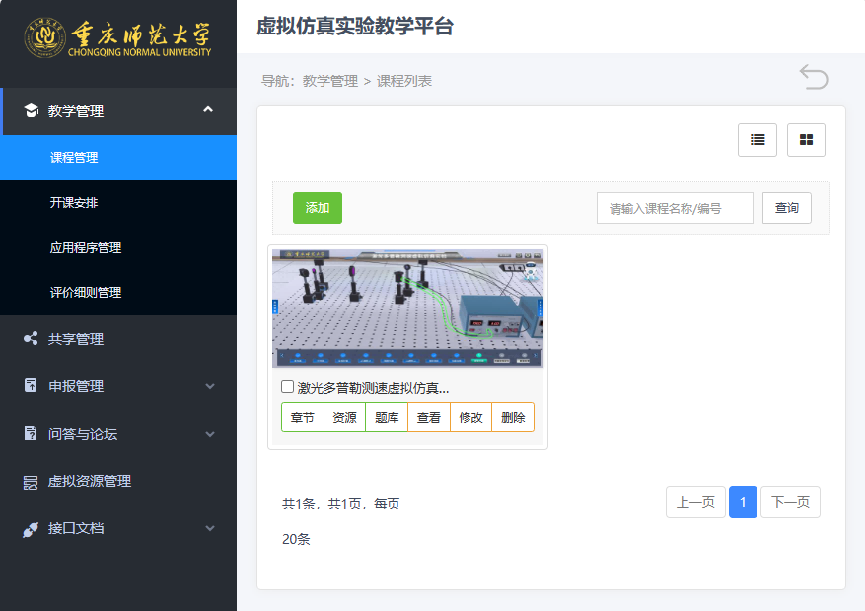Expand the 申报管理 menu arrow

[209, 386]
